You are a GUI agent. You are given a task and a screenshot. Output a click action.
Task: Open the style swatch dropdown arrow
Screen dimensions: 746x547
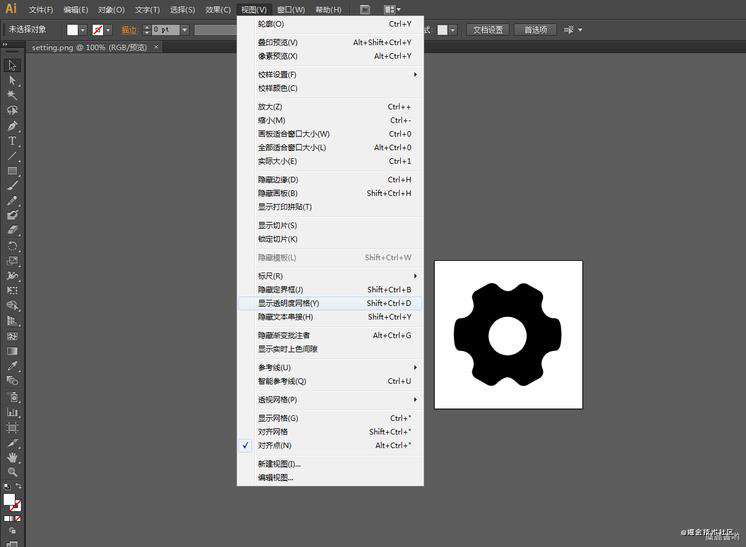tap(452, 30)
